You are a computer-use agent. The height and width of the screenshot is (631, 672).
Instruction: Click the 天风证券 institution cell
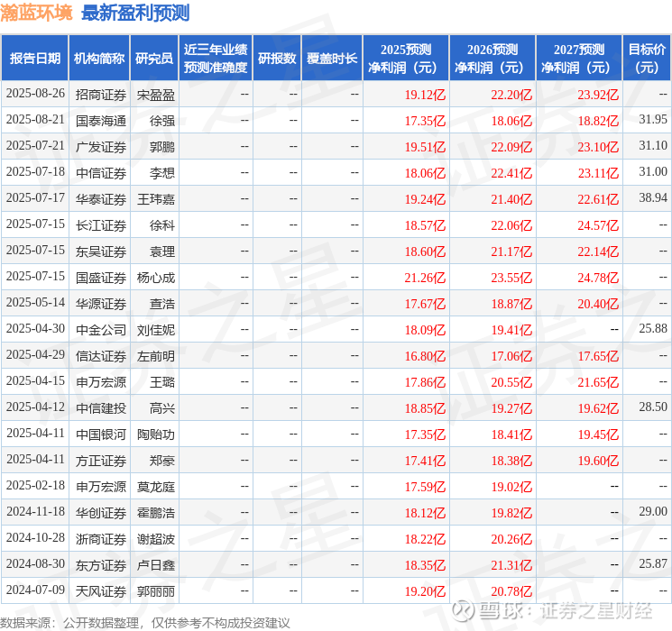101,590
